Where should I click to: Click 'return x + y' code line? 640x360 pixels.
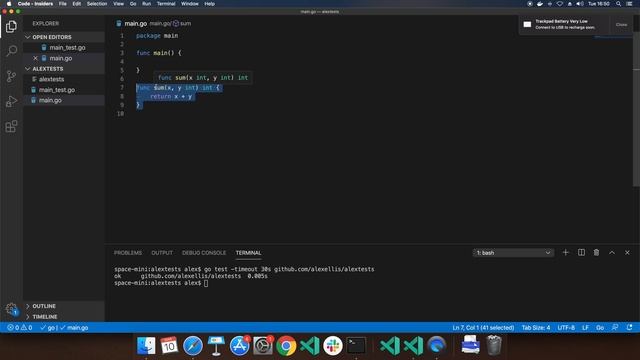coord(171,97)
